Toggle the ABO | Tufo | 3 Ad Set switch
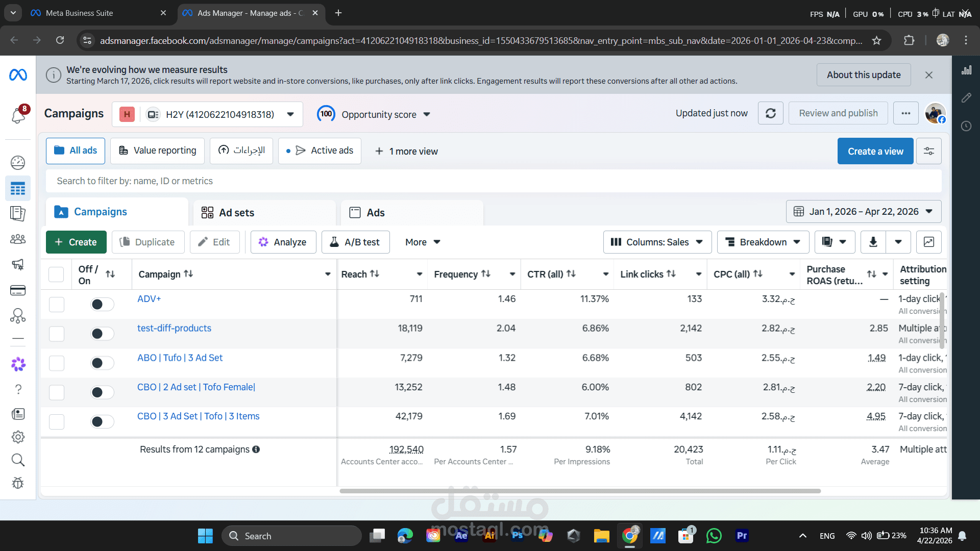This screenshot has height=551, width=980. (102, 363)
